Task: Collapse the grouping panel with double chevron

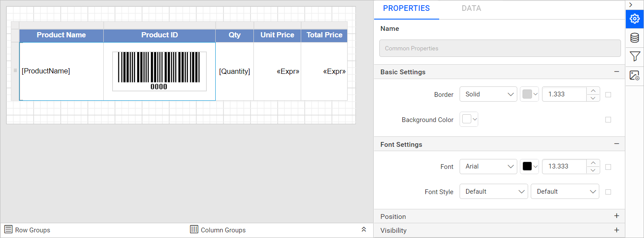Action: tap(364, 230)
